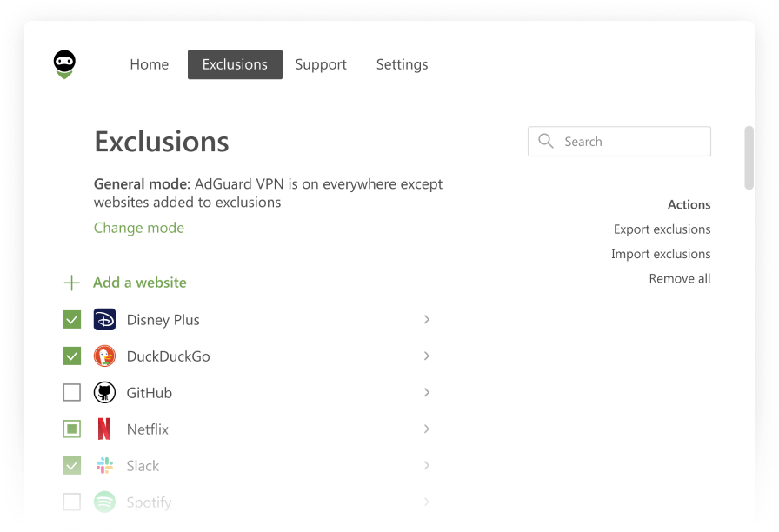Viewport: 779px width, 532px height.
Task: Click the AdGuard VPN ninja logo
Action: pyautogui.click(x=64, y=64)
